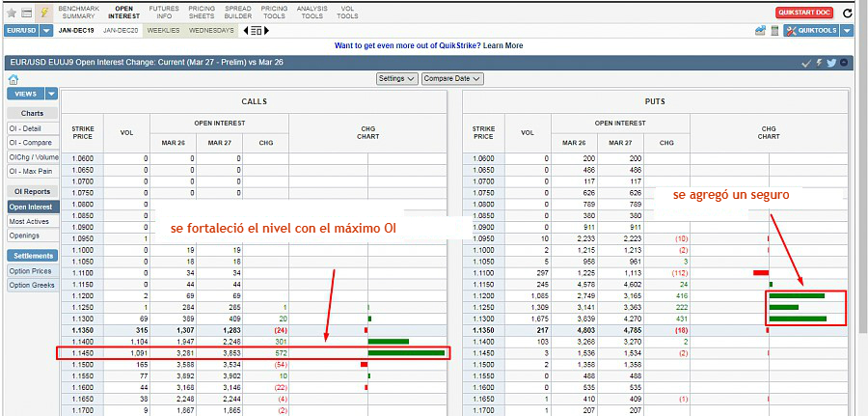The image size is (868, 416).
Task: Open the Compare Date dropdown
Action: click(452, 78)
